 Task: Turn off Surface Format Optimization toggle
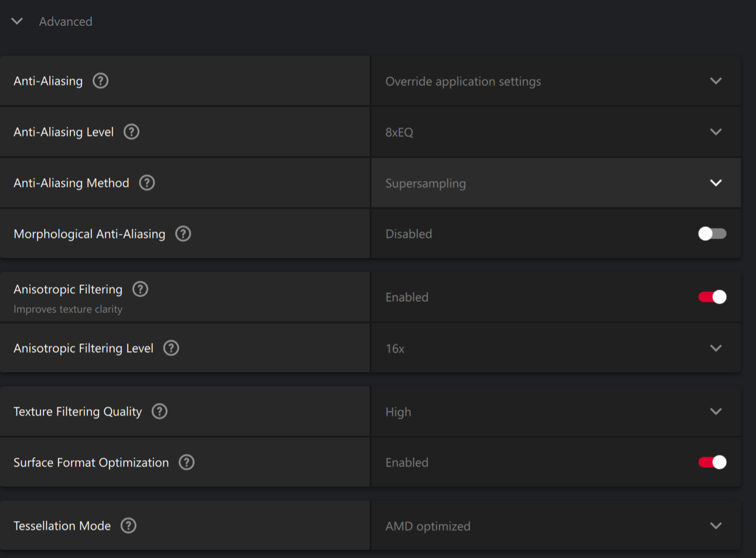click(x=712, y=462)
